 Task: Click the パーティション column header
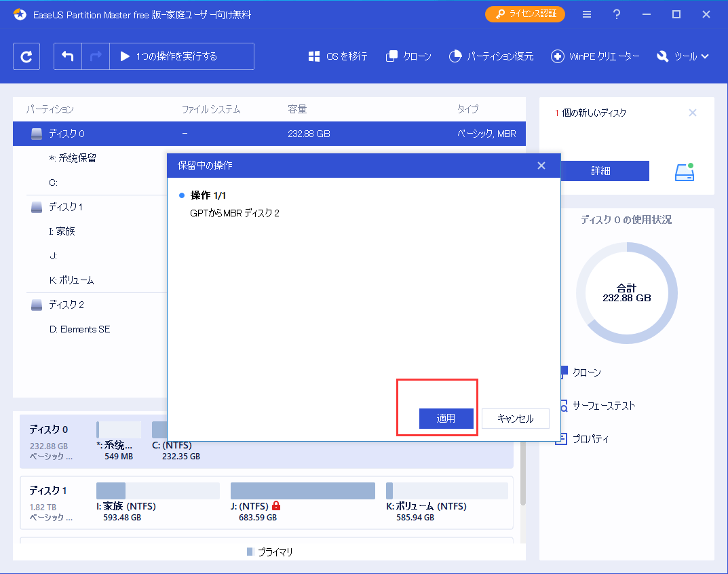click(x=50, y=109)
